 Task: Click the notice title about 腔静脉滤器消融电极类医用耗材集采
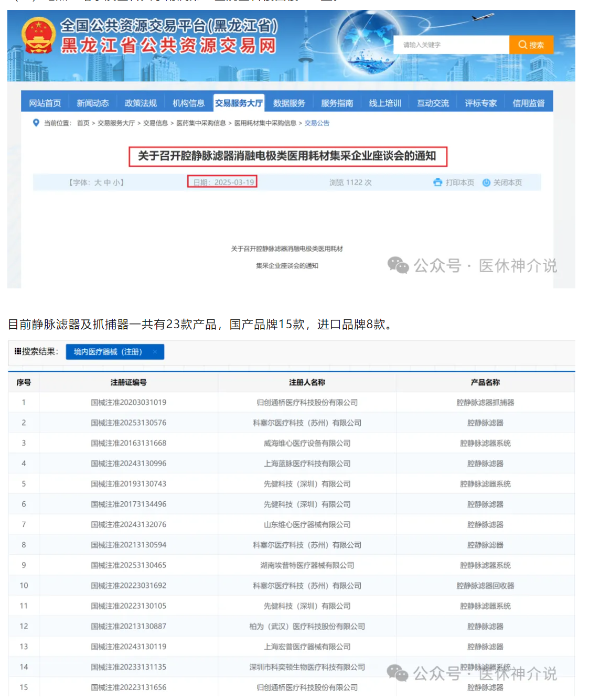[287, 156]
